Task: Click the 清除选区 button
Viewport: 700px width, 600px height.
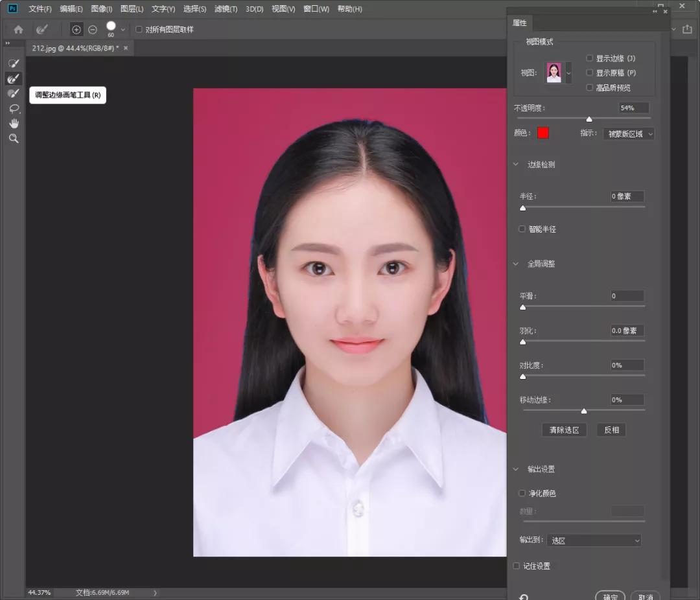Action: [564, 430]
